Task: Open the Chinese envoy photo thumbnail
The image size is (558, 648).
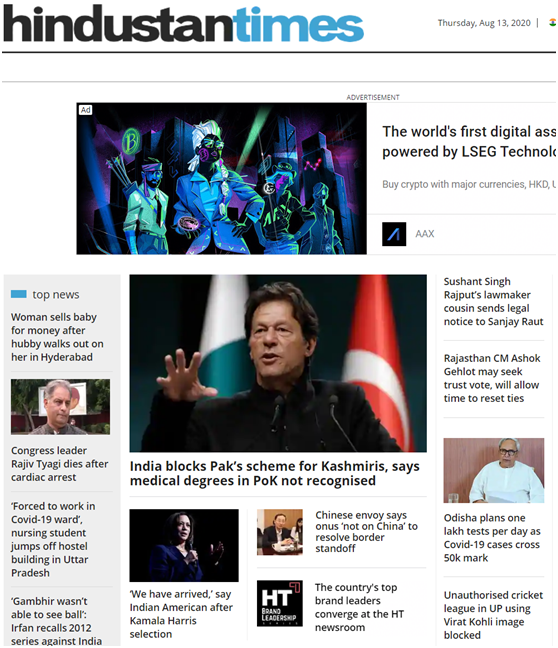Action: [x=279, y=532]
